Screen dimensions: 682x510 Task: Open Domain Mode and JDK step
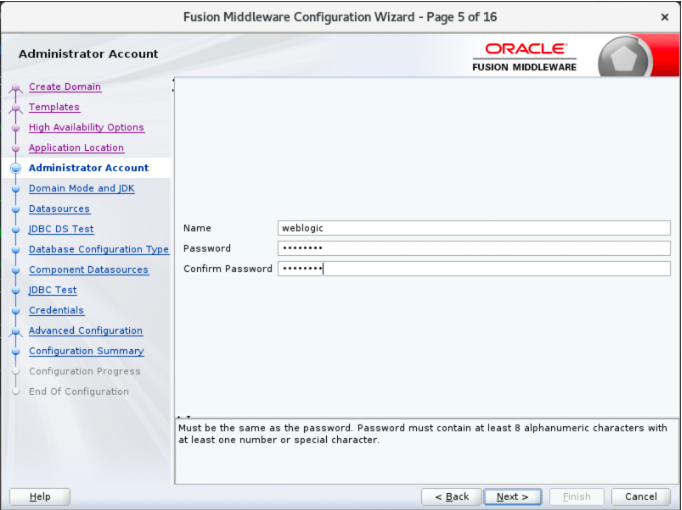pos(81,188)
